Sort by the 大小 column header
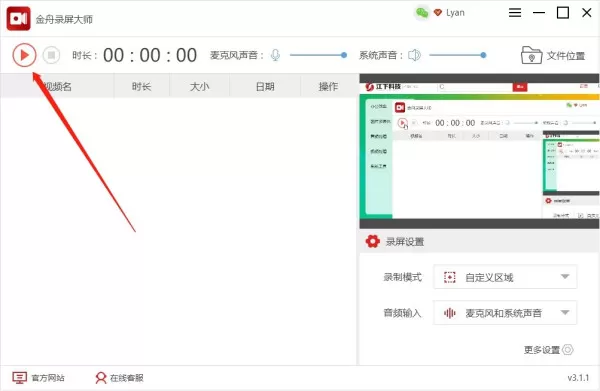The width and height of the screenshot is (600, 391). tap(199, 86)
